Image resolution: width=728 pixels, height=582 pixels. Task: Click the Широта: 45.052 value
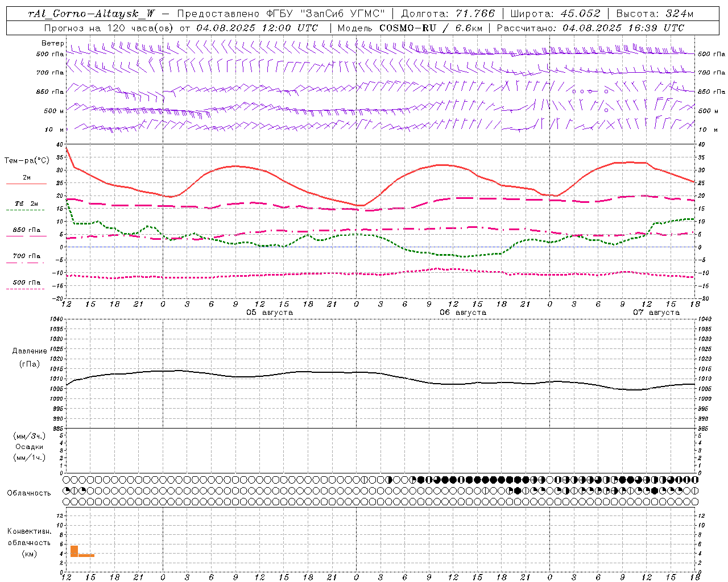[x=555, y=14]
